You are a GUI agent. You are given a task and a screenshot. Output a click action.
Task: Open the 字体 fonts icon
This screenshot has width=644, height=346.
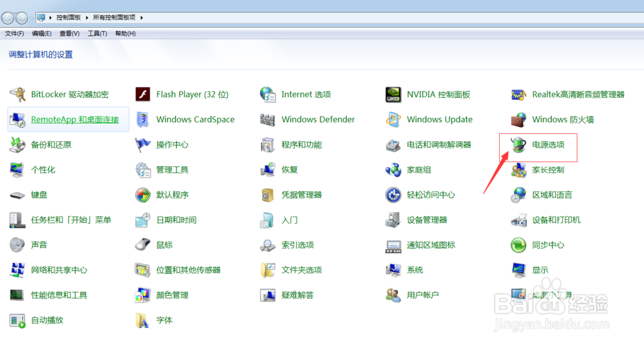[x=142, y=320]
